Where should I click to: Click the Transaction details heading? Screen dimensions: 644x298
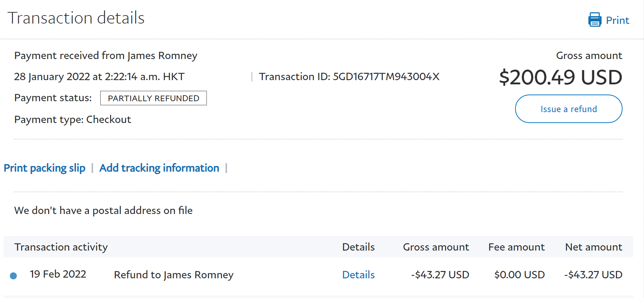pos(76,18)
